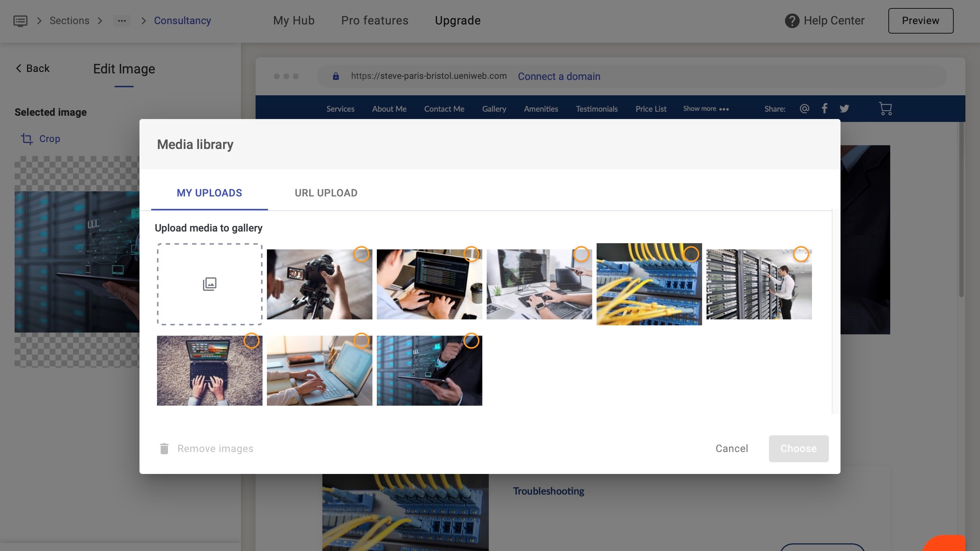Click the Connect a domain link
Image resolution: width=980 pixels, height=551 pixels.
pos(559,76)
